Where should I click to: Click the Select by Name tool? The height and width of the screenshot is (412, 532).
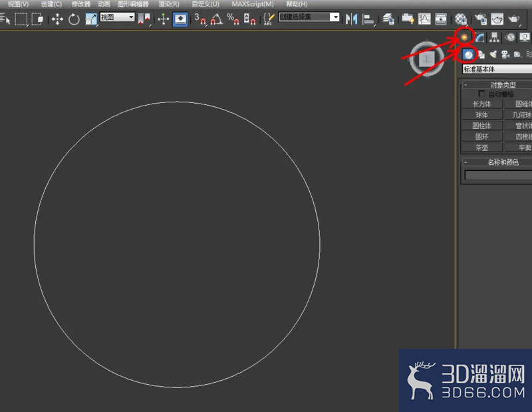[x=5, y=19]
